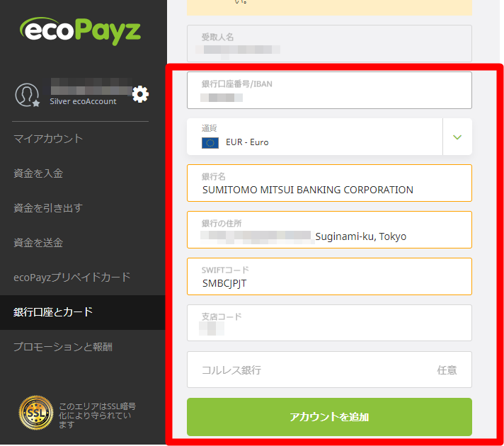Go to 資金を入金 page

point(38,173)
